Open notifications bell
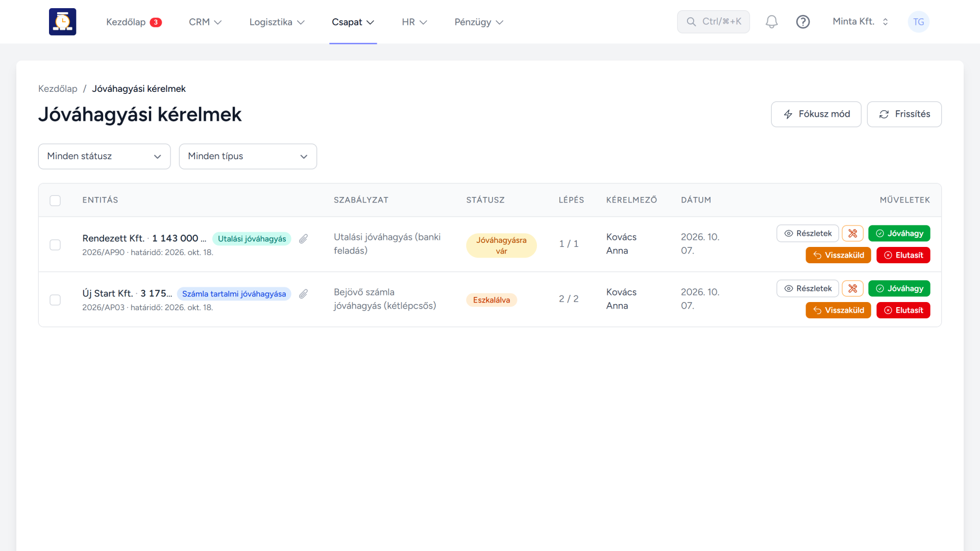Viewport: 980px width, 551px height. (771, 22)
